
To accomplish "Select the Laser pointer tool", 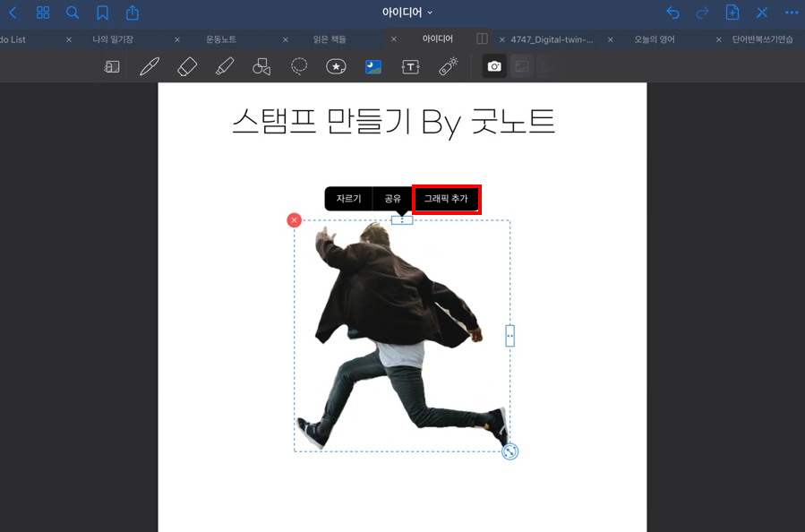I will (449, 67).
